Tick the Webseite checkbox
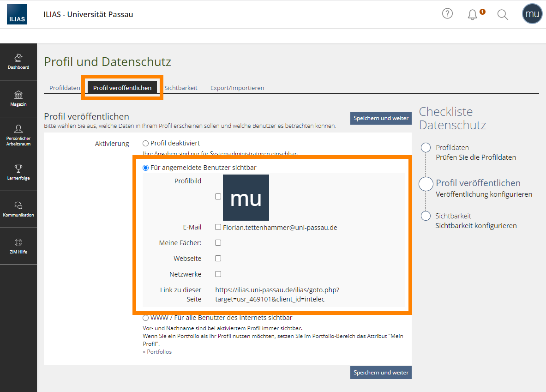The width and height of the screenshot is (546, 392). pos(218,258)
